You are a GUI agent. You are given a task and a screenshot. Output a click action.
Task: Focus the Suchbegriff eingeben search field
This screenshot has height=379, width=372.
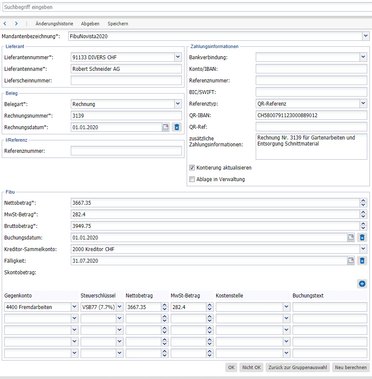[x=186, y=7]
